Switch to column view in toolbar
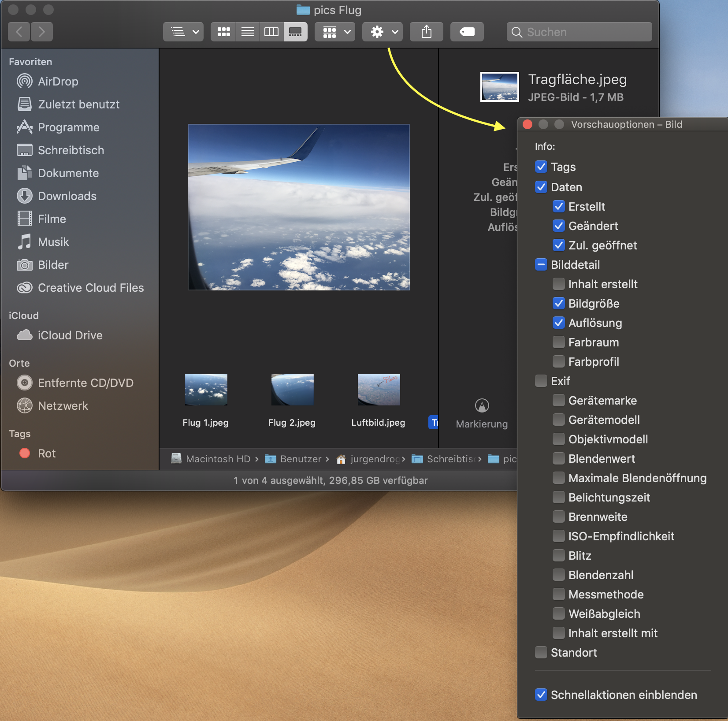 271,32
